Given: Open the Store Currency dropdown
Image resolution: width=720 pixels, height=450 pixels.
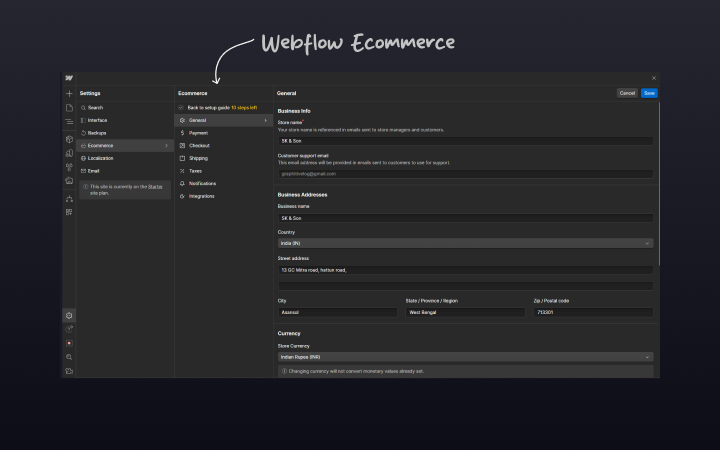Looking at the screenshot, I should [x=466, y=357].
